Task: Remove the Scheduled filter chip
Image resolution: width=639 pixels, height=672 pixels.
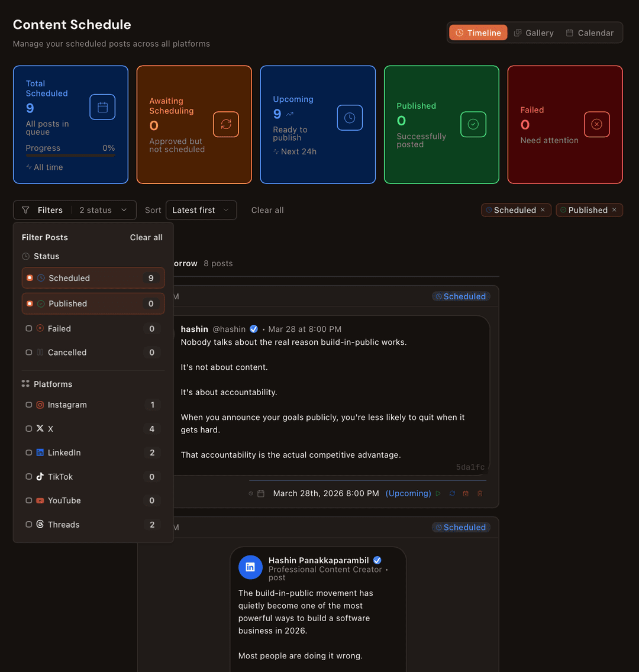Action: (x=543, y=210)
